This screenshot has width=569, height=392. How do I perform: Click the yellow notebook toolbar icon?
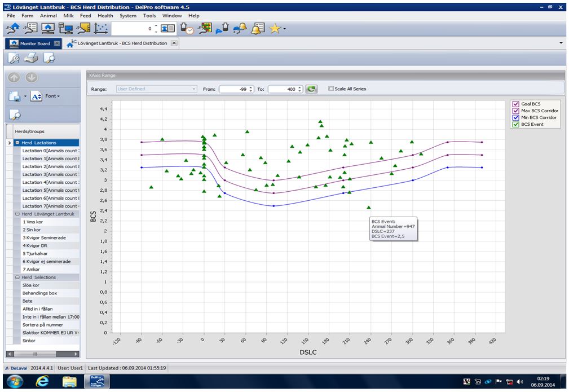[83, 28]
